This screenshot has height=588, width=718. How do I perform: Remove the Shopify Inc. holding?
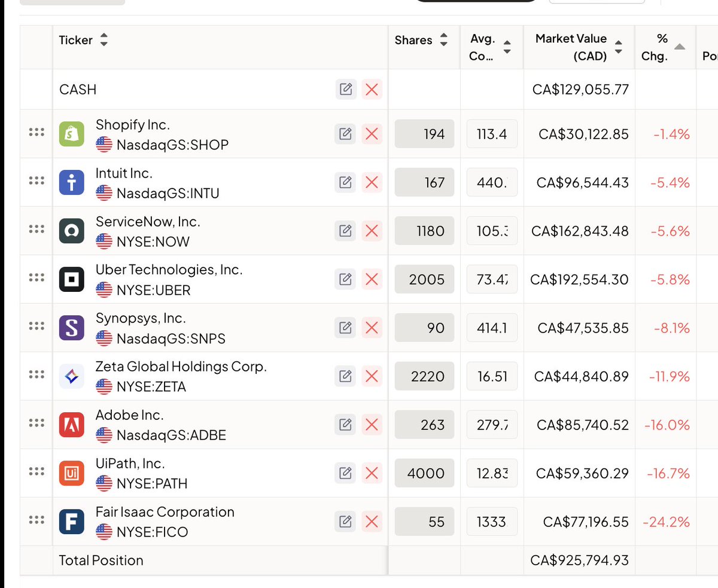tap(372, 134)
